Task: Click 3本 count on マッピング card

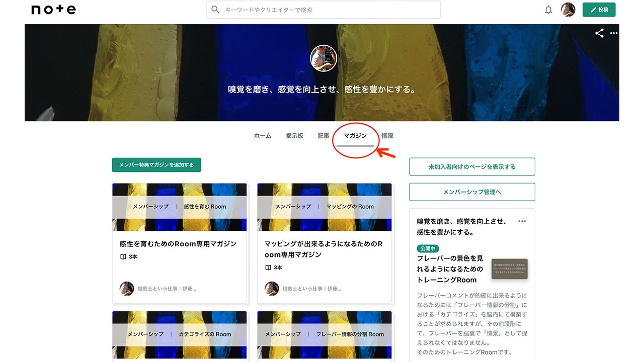Action: [x=278, y=267]
